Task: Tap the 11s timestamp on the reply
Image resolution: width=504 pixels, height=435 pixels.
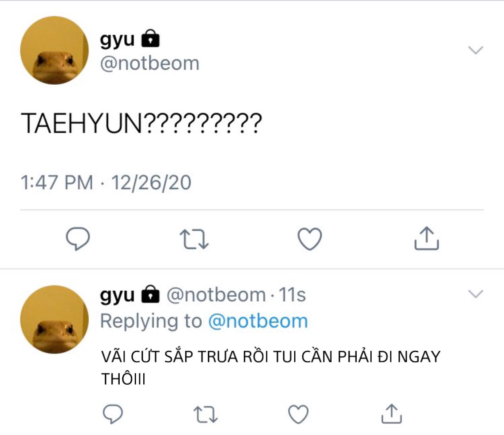Action: point(292,295)
